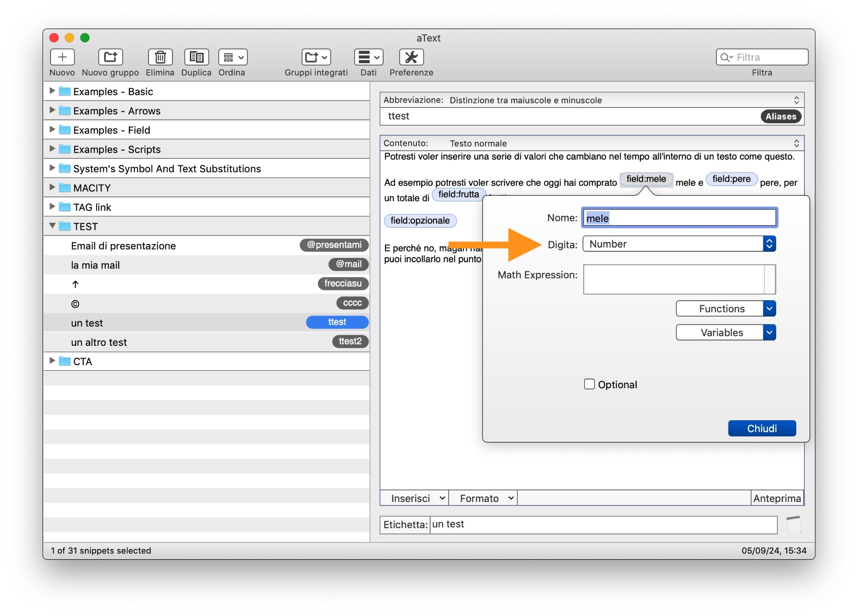Image resolution: width=858 pixels, height=616 pixels.
Task: Enable the Optional checkbox
Action: click(589, 384)
